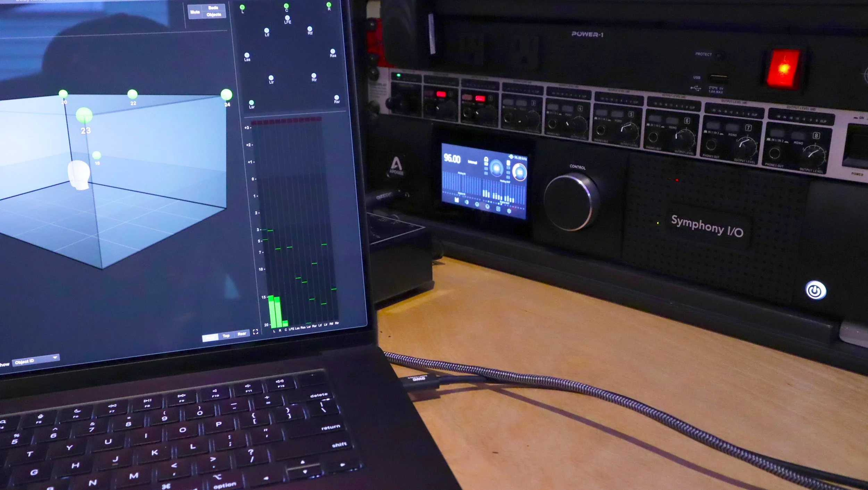Select the large object sphere 23
868x490 pixels.
point(84,116)
